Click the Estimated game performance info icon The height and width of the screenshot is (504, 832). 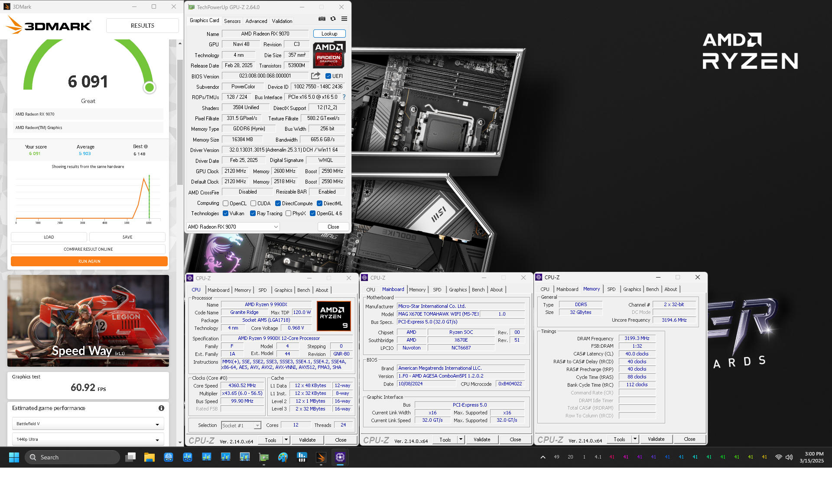pyautogui.click(x=161, y=408)
